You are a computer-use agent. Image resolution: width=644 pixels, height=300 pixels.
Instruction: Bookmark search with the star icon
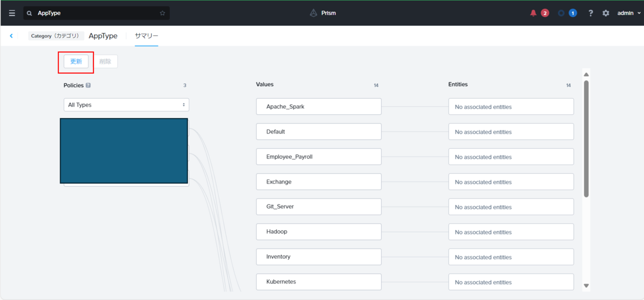pos(163,13)
